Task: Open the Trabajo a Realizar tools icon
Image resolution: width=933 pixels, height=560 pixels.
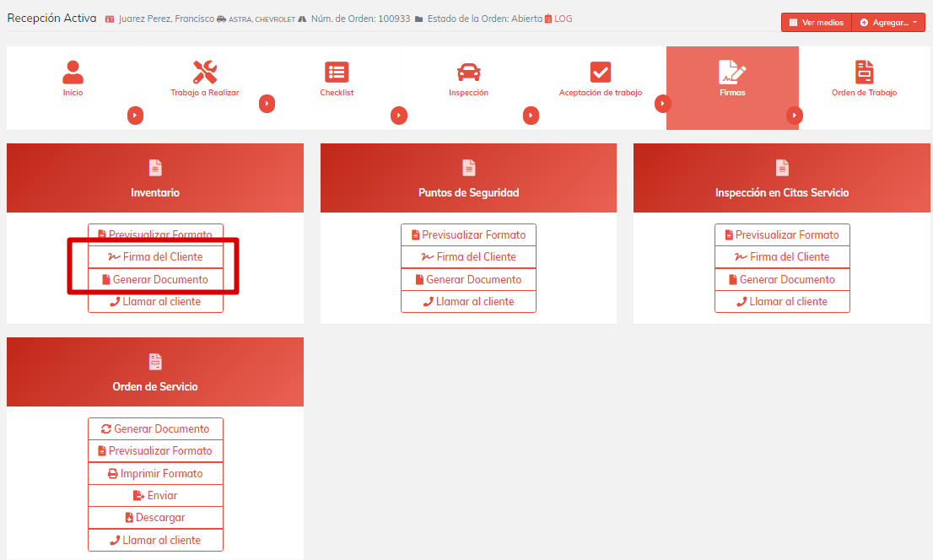Action: (x=204, y=72)
